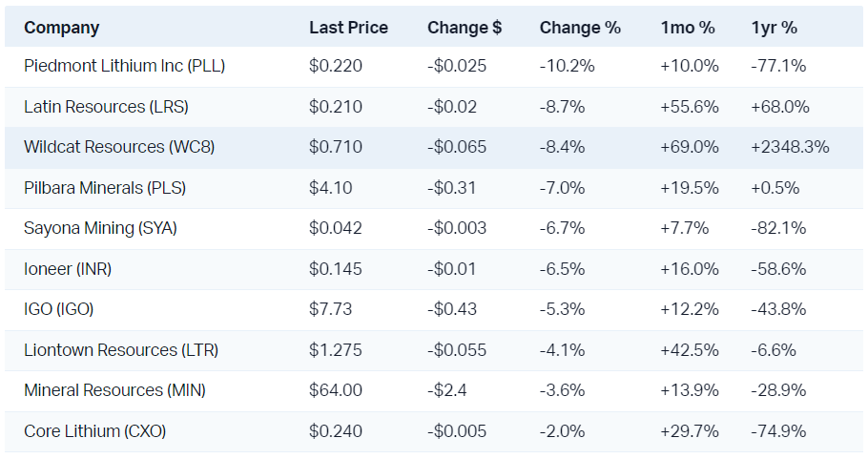
Task: Select Liontown Resources (LTR) link
Action: point(121,350)
